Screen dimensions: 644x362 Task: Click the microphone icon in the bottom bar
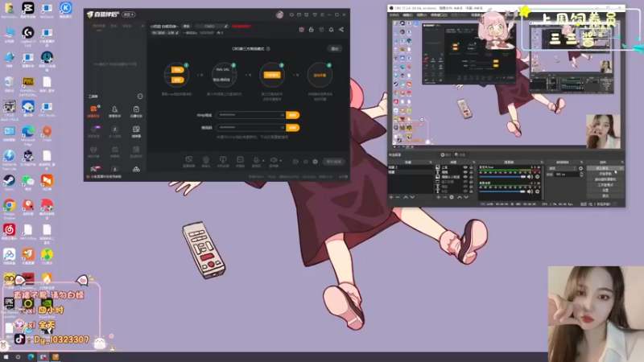click(x=256, y=160)
